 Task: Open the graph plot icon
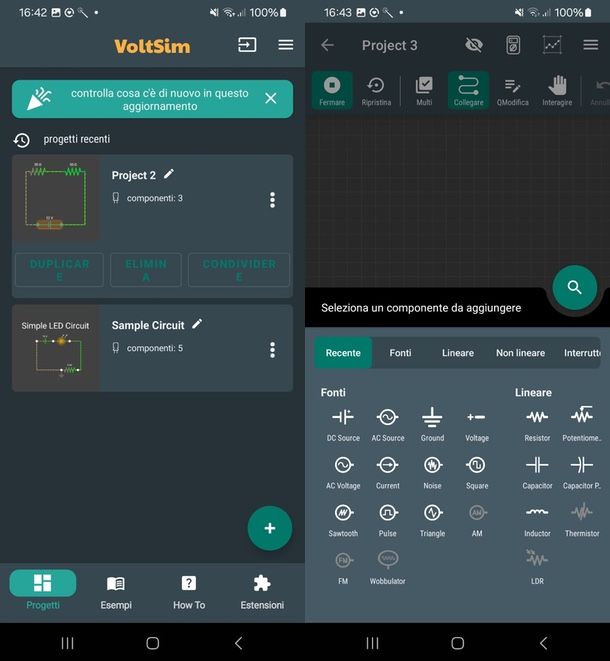pos(552,45)
